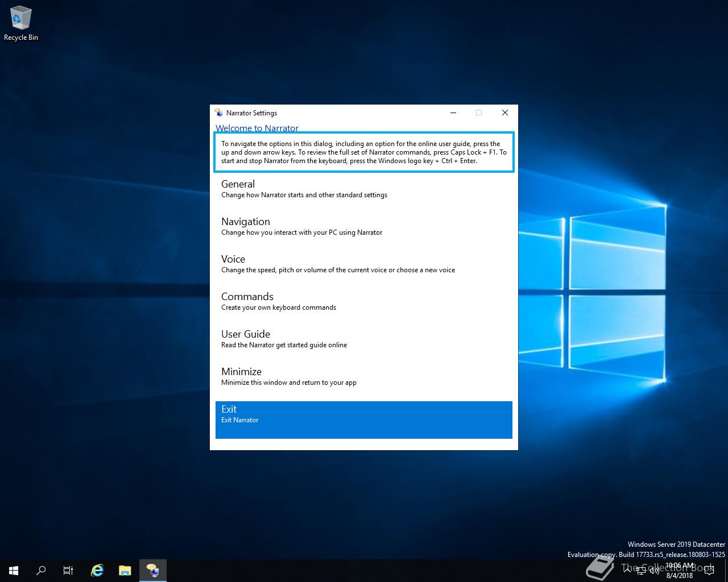Open General Narrator settings
The width and height of the screenshot is (728, 582).
coord(364,195)
